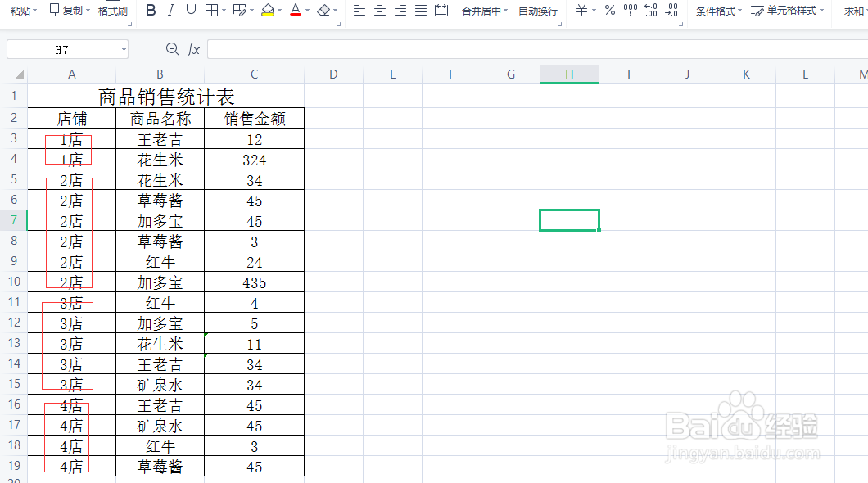Open the font group dialog launcher after eraser
The height and width of the screenshot is (483, 868).
[339, 25]
